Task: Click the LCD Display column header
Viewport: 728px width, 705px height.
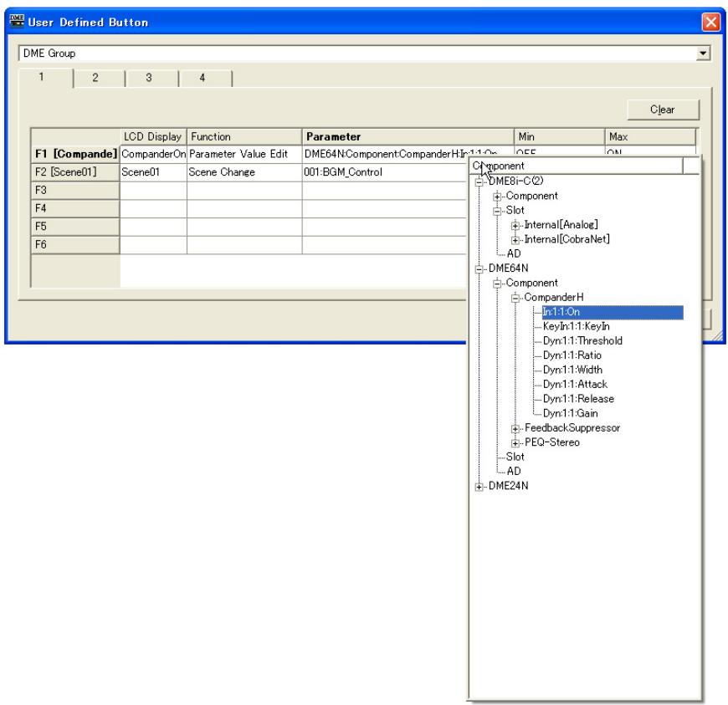Action: pos(153,136)
